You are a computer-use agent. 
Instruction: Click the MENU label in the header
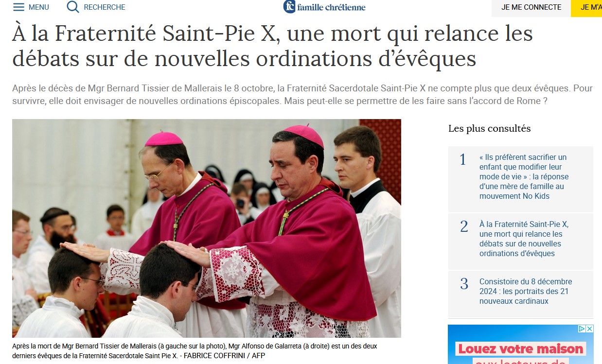(x=39, y=7)
